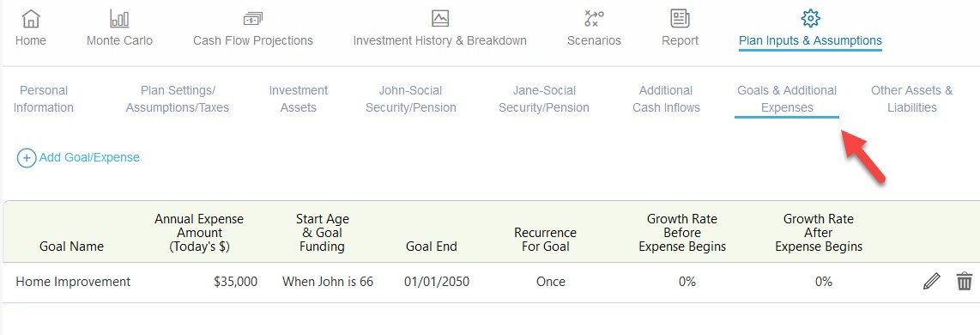
Task: Click the Goals & Additional Expenses tab
Action: click(x=787, y=99)
